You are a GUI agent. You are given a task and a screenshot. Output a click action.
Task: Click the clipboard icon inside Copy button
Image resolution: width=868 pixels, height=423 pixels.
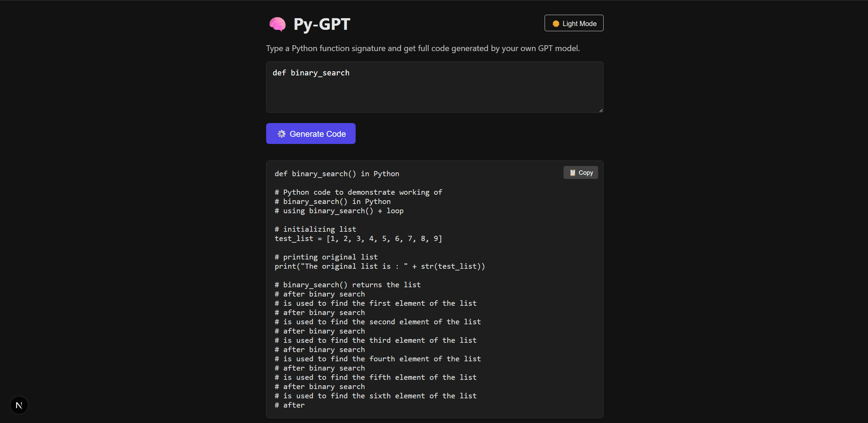coord(572,172)
